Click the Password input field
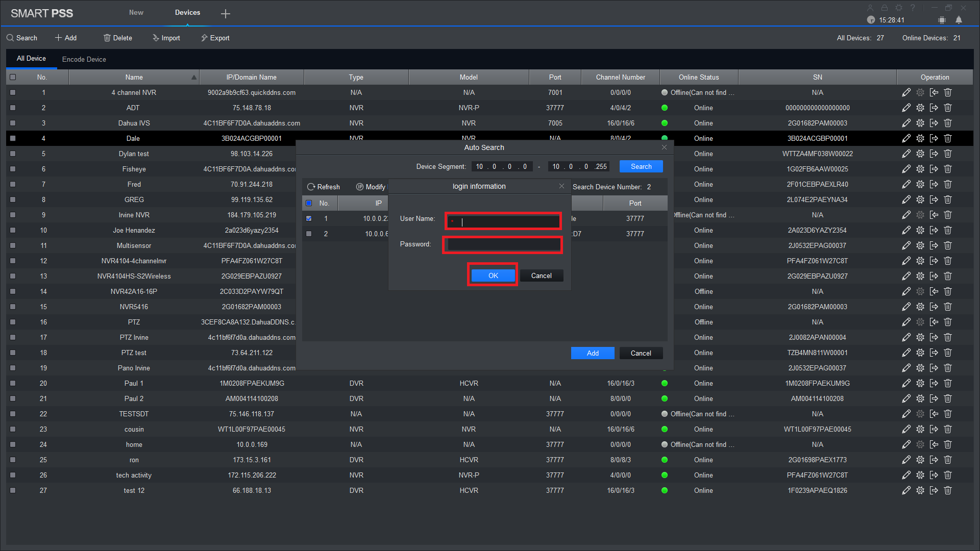This screenshot has height=551, width=980. click(x=503, y=245)
